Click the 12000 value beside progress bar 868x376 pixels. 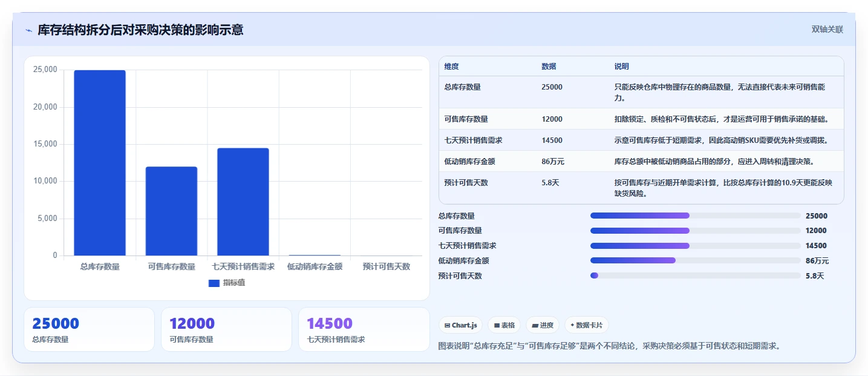click(816, 231)
